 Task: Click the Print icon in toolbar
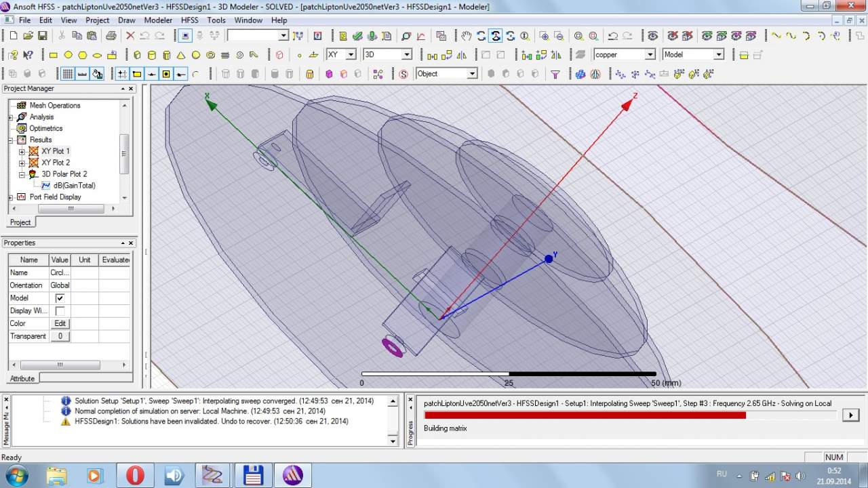pyautogui.click(x=111, y=36)
